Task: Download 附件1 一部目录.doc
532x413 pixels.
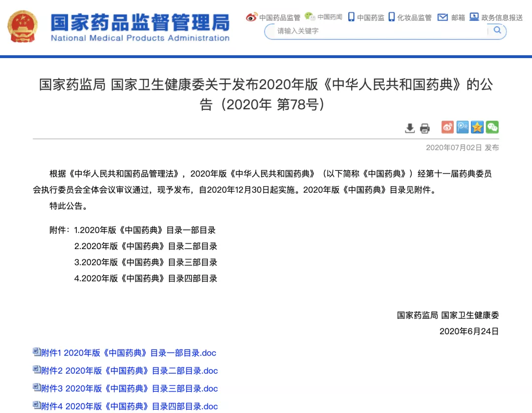Action: (129, 353)
